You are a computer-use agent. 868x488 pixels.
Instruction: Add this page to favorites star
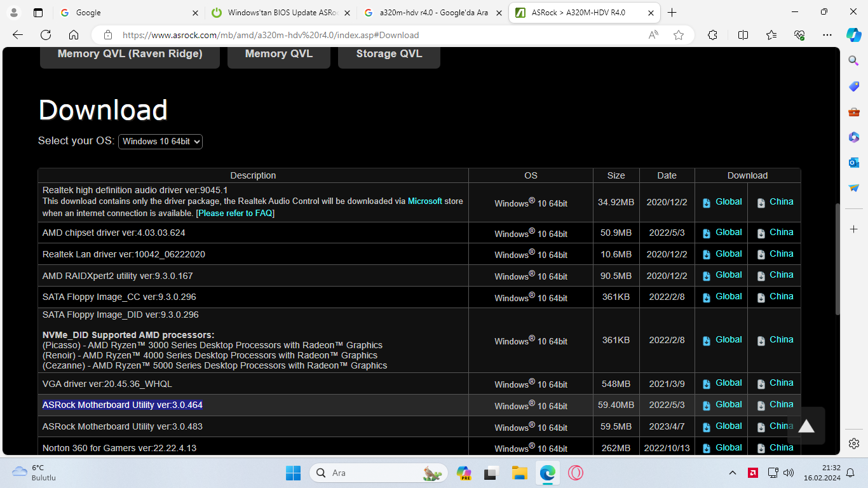[679, 35]
